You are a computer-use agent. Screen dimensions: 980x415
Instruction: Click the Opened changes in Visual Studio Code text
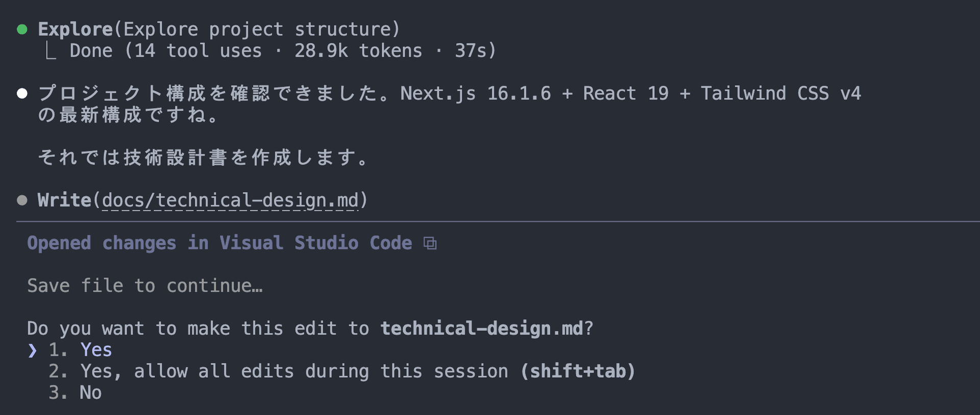219,243
